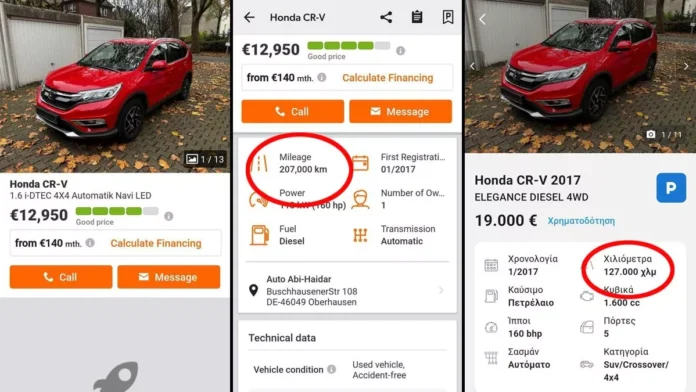This screenshot has width=696, height=392.
Task: Tap the back arrow beside Honda CR-V title
Action: tap(249, 17)
